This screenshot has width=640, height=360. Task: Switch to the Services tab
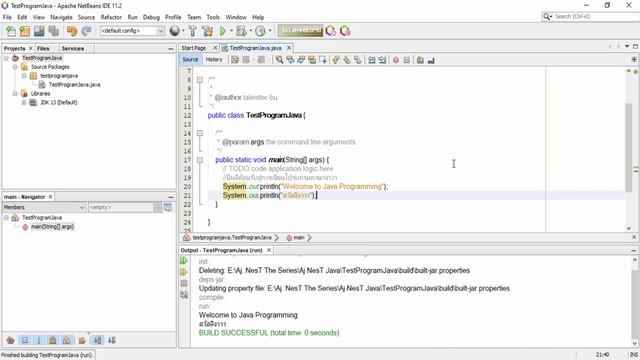pyautogui.click(x=73, y=48)
